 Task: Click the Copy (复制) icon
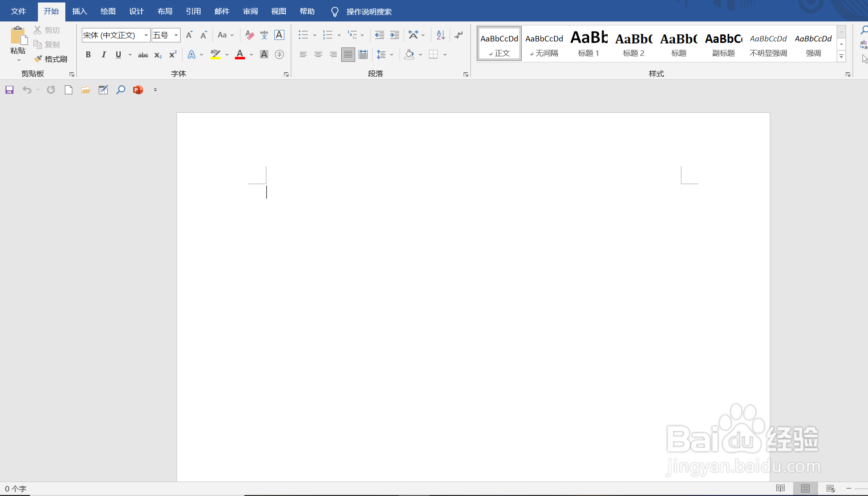[x=37, y=44]
